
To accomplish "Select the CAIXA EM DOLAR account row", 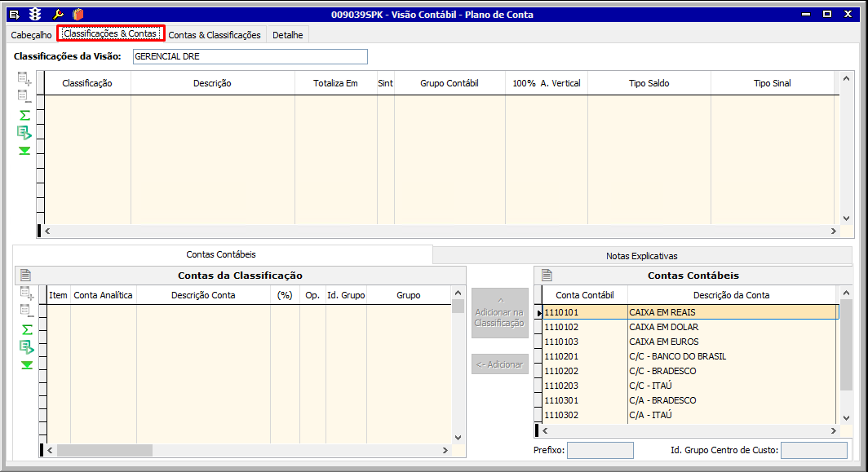I will pos(663,327).
